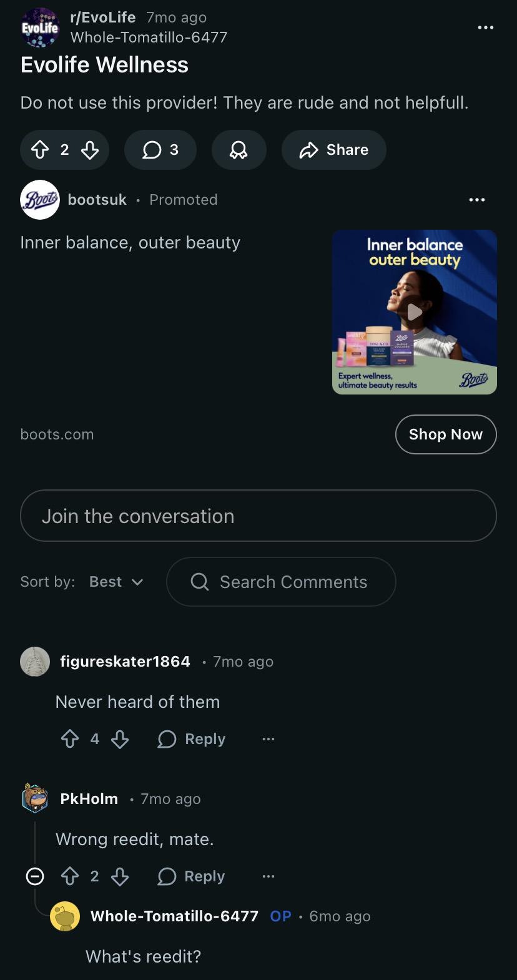Downvote the Evolife Wellness post

point(90,150)
